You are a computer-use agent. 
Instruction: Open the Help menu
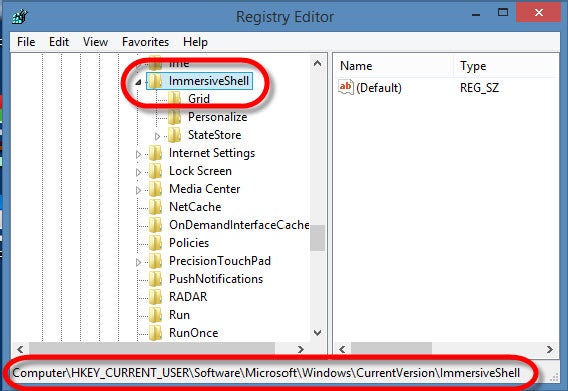point(195,42)
